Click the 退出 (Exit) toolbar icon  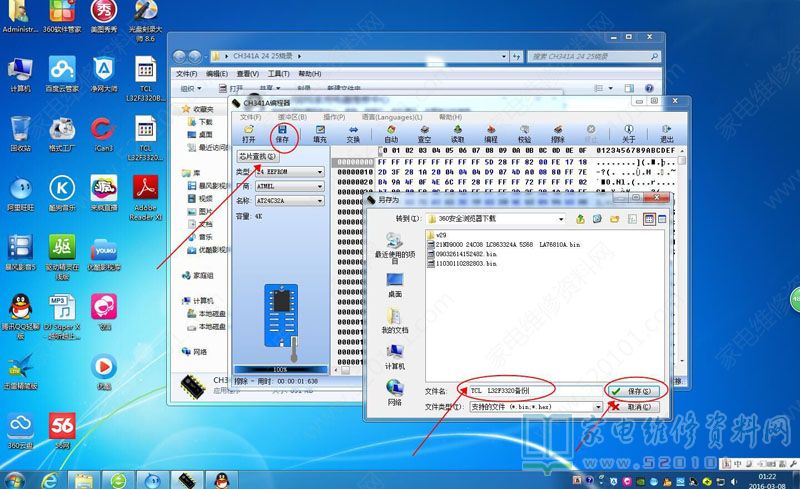(666, 134)
